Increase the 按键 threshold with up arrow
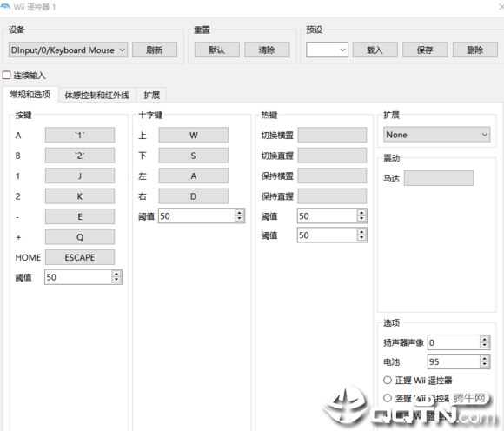 pos(116,274)
